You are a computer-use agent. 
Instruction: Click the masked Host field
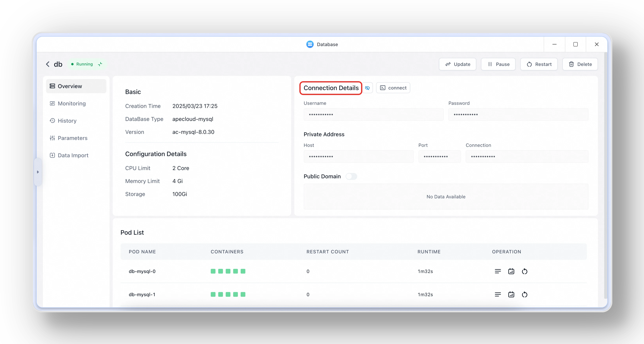click(x=359, y=157)
